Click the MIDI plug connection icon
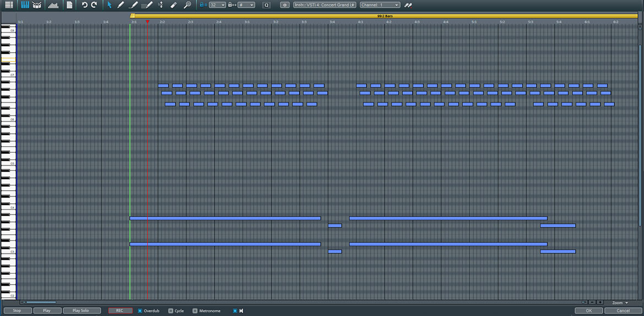The width and height of the screenshot is (644, 316). pos(408,5)
